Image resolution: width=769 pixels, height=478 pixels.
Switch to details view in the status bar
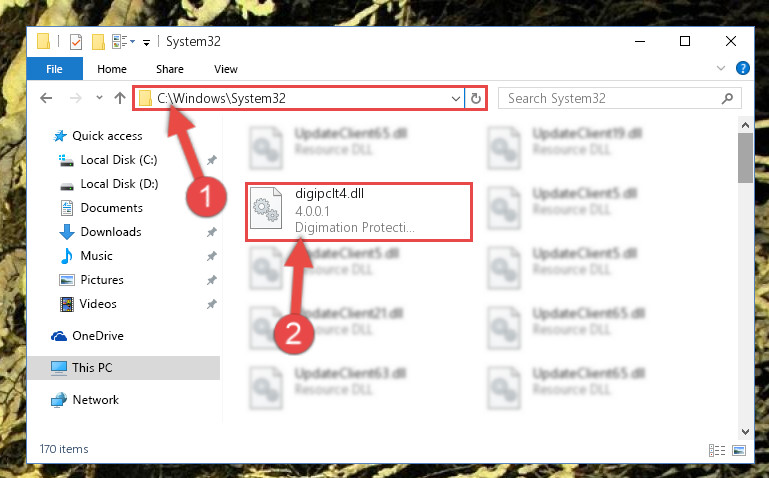point(717,450)
